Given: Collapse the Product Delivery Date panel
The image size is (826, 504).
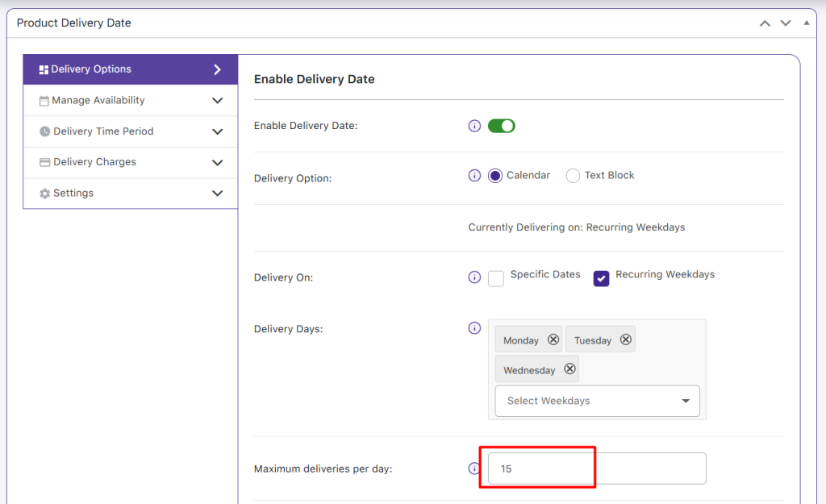Looking at the screenshot, I should pos(806,23).
